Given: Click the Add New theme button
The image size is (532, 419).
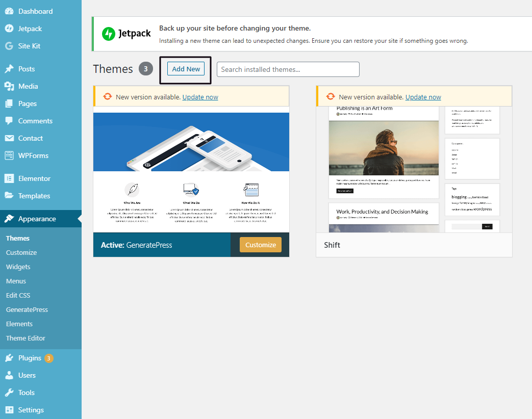Looking at the screenshot, I should pos(186,69).
